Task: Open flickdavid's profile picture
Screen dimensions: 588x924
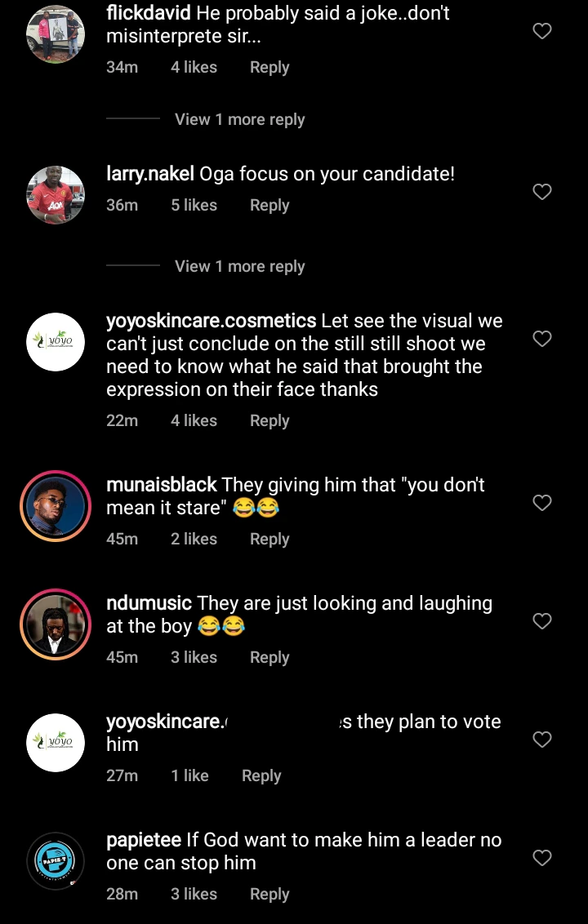Action: coord(56,34)
